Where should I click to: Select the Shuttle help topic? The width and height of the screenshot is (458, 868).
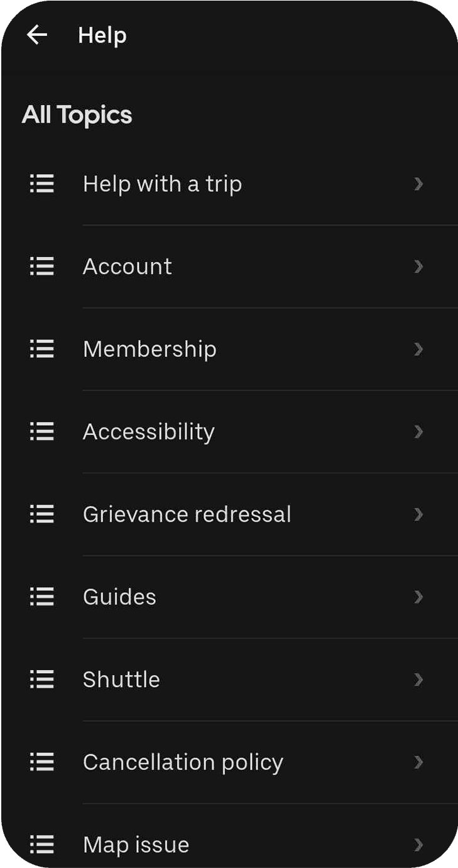point(121,679)
